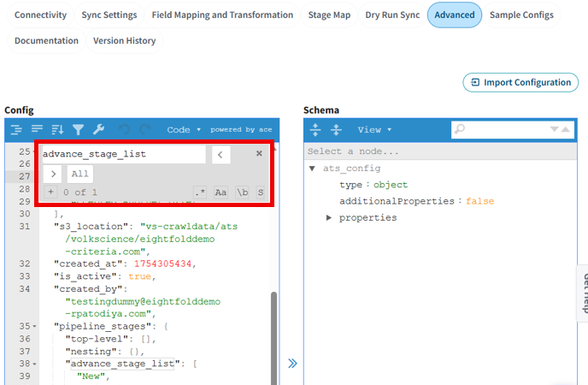The image size is (588, 385).
Task: Click the sort contents icon in Config toolbar
Action: click(x=57, y=130)
